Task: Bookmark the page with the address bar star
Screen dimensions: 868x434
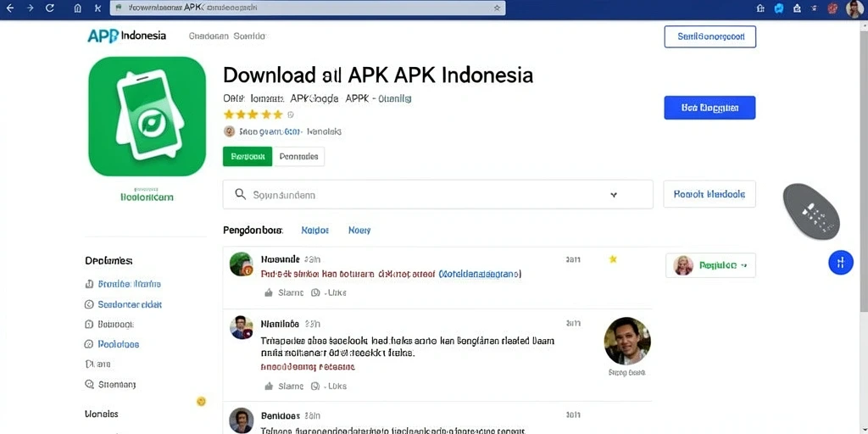Action: click(497, 8)
